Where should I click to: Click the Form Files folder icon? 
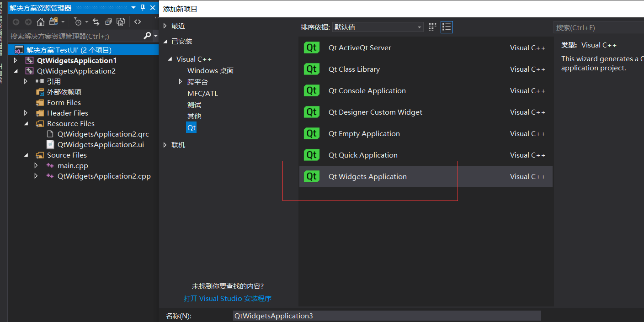click(40, 103)
